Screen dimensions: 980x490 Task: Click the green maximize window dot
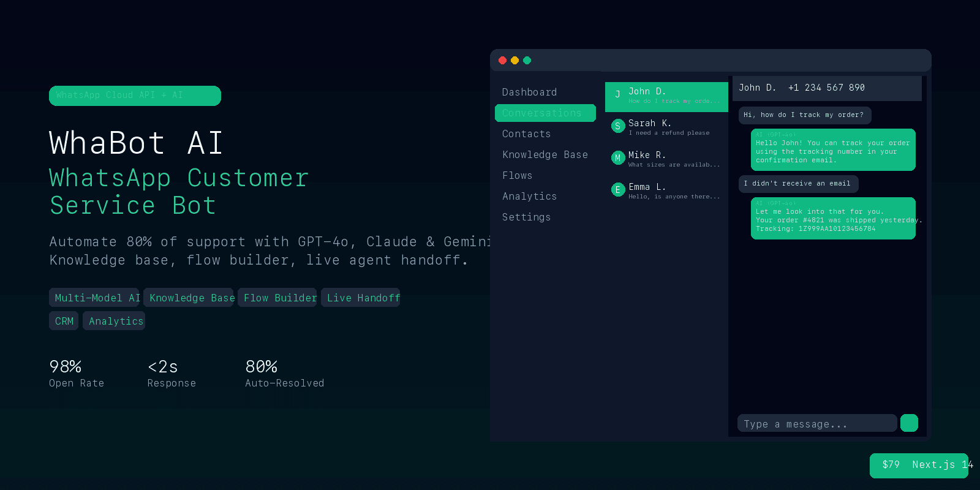pyautogui.click(x=527, y=60)
